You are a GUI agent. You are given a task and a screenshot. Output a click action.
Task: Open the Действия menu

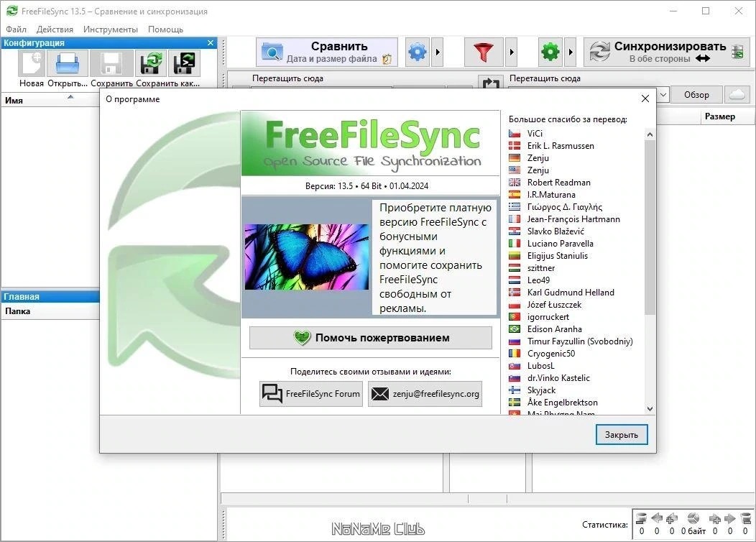point(55,29)
